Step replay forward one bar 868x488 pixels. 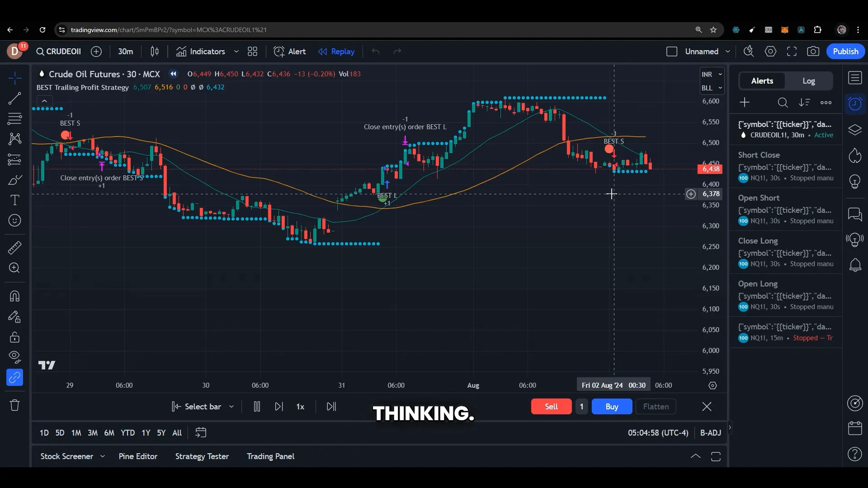[279, 407]
